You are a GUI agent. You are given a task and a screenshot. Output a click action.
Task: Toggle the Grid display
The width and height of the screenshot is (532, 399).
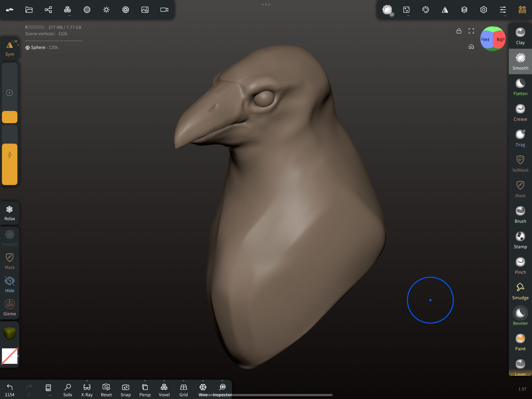click(x=183, y=390)
